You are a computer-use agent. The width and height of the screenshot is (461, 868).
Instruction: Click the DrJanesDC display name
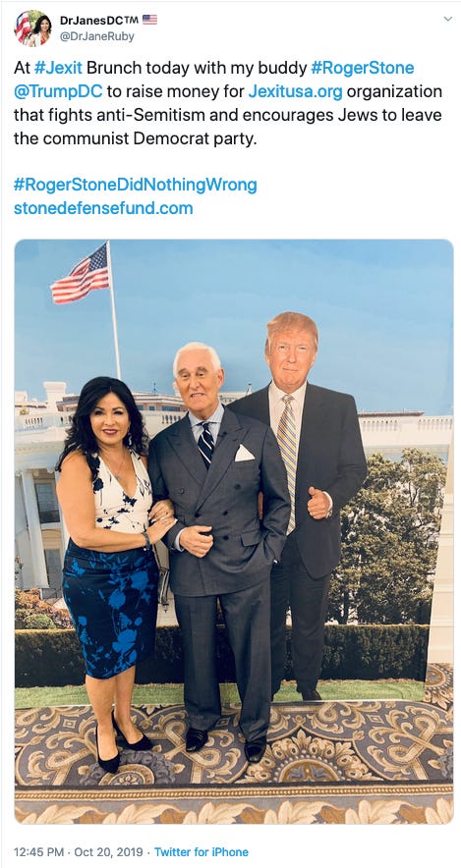(99, 20)
